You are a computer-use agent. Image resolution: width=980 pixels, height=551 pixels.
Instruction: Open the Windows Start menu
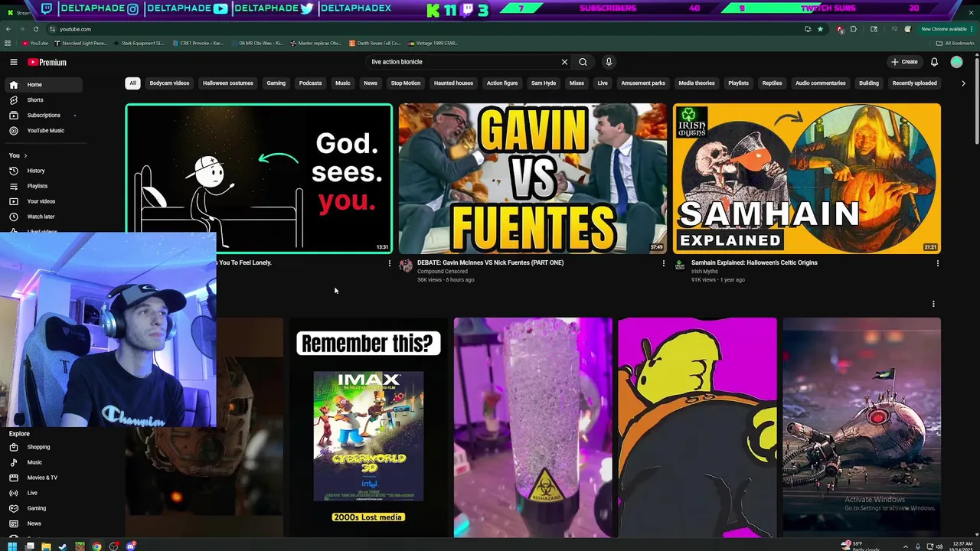11,546
